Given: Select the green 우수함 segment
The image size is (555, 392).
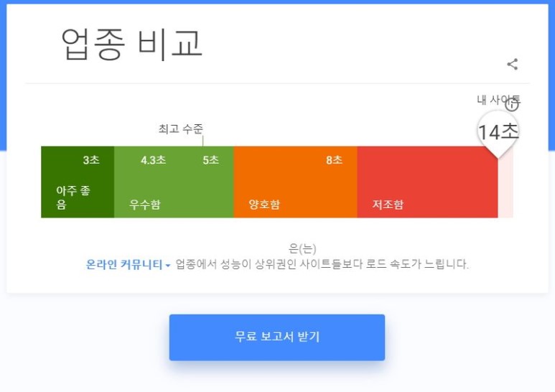Looking at the screenshot, I should coord(173,183).
